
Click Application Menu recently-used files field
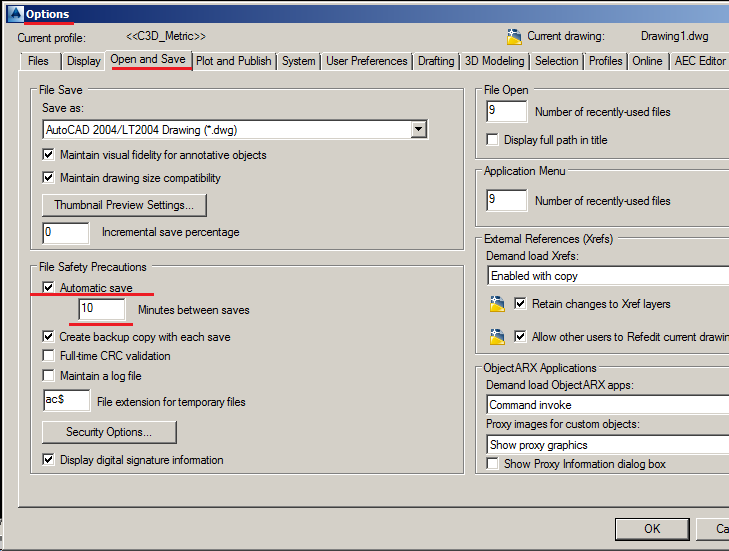[x=507, y=200]
